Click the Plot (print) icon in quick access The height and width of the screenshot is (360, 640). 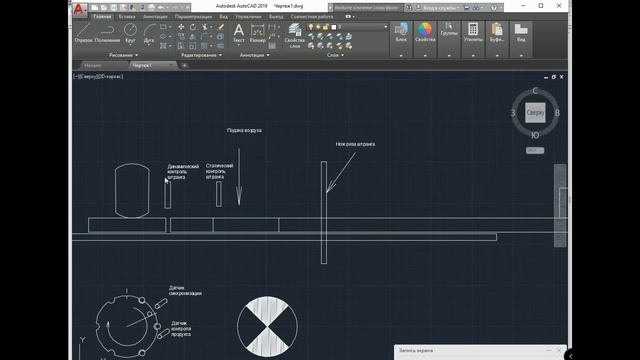point(151,7)
